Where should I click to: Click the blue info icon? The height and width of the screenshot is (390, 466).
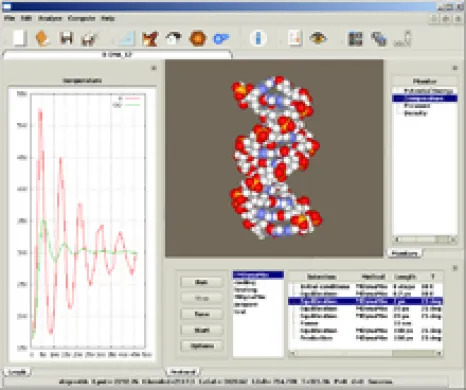point(258,38)
